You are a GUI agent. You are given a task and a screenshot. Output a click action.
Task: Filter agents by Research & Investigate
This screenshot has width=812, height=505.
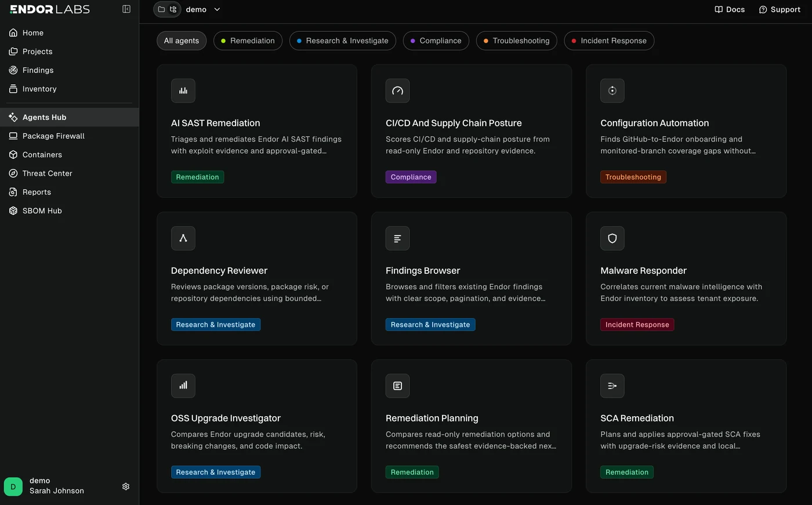(343, 41)
